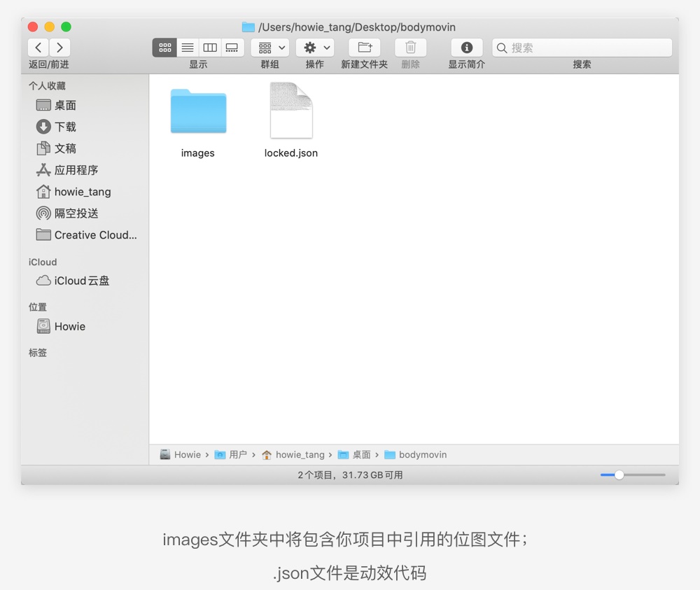700x590 pixels.
Task: Open the images folder
Action: [x=197, y=112]
